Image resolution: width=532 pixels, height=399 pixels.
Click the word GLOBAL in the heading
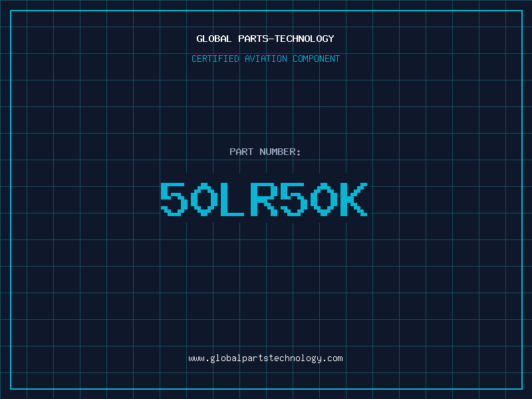click(214, 39)
